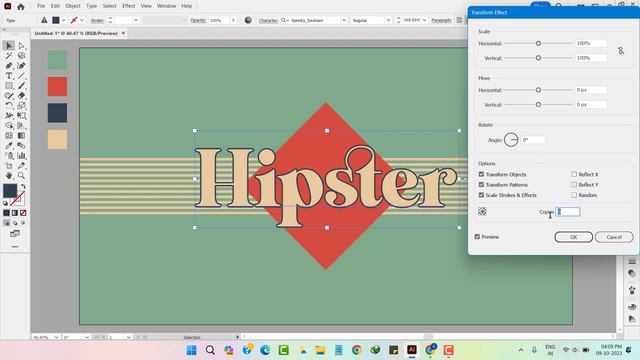Select the Zoom tool
The width and height of the screenshot is (640, 360).
click(21, 176)
